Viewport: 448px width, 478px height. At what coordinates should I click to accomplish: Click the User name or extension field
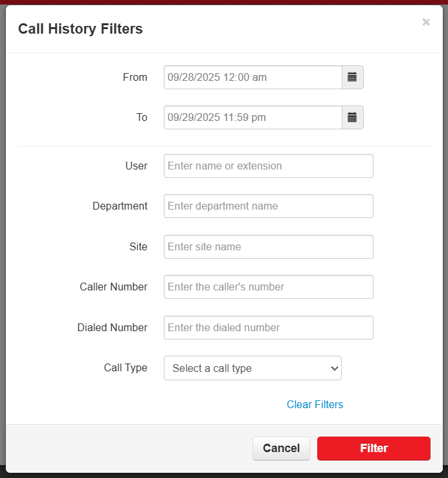coord(268,166)
